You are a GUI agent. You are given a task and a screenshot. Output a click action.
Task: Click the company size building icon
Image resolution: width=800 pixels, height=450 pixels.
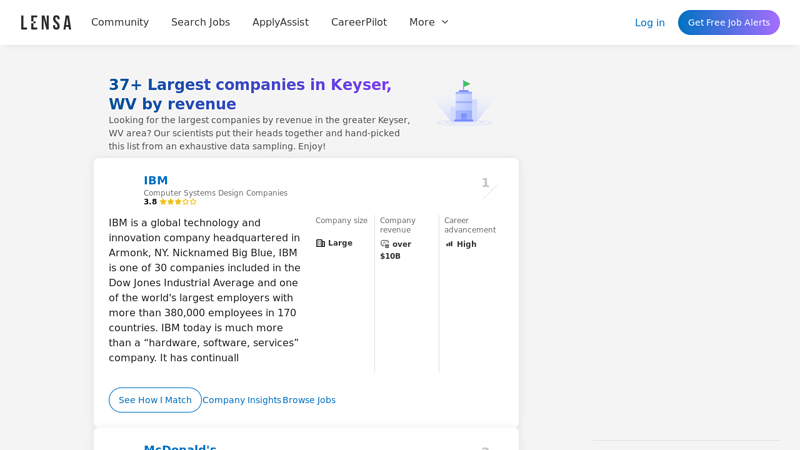[320, 243]
